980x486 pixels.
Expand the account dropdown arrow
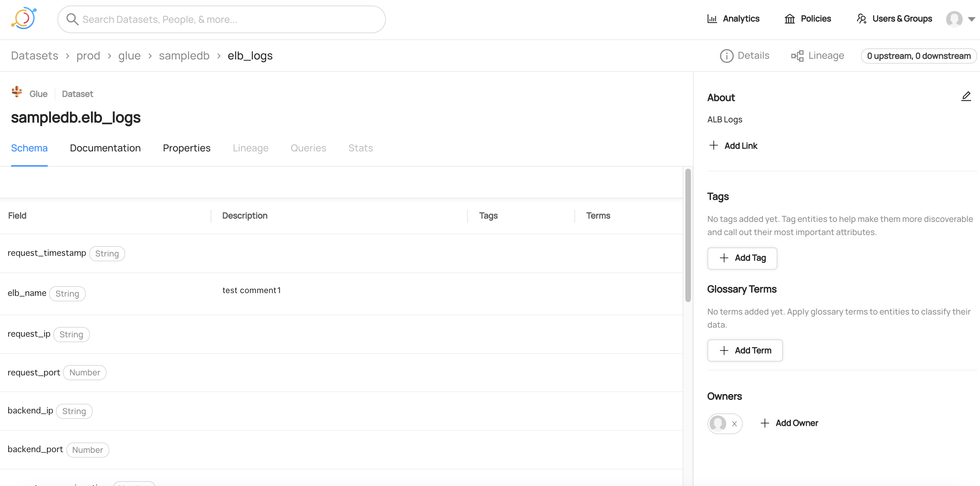pos(971,19)
